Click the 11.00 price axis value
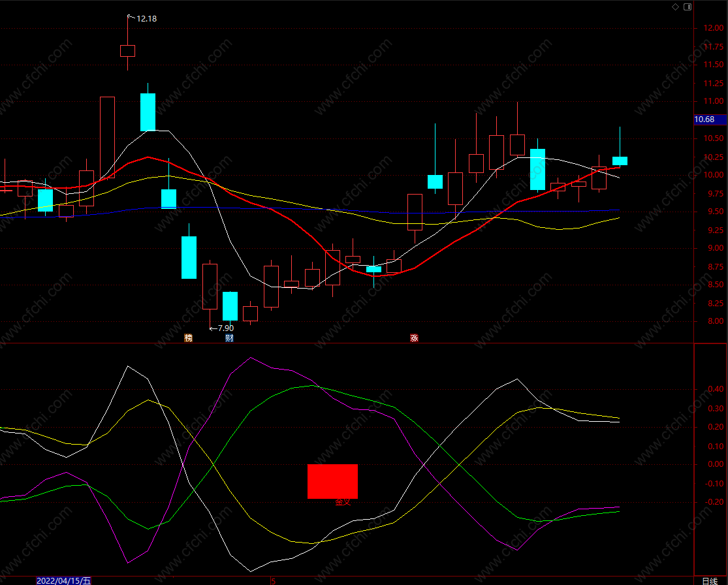The height and width of the screenshot is (585, 728). click(713, 101)
